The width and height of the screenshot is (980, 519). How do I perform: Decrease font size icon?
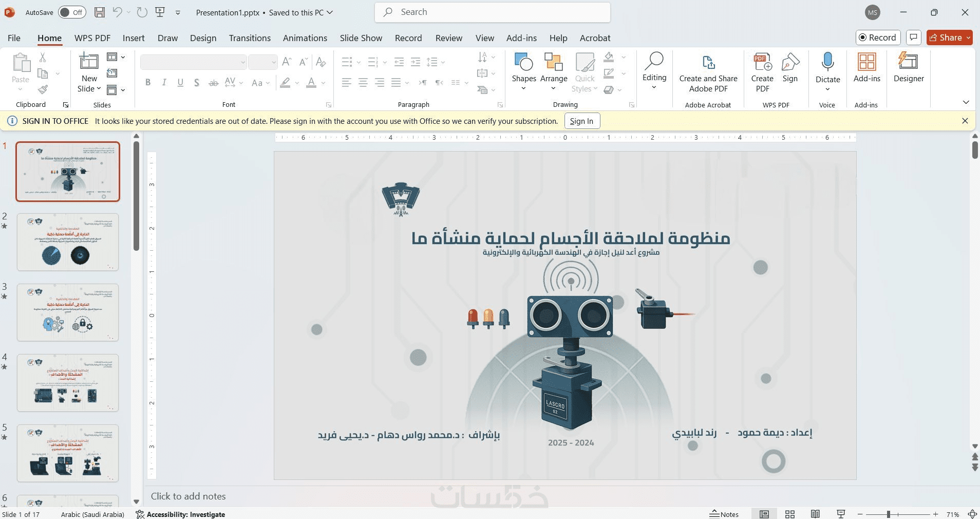(x=304, y=62)
